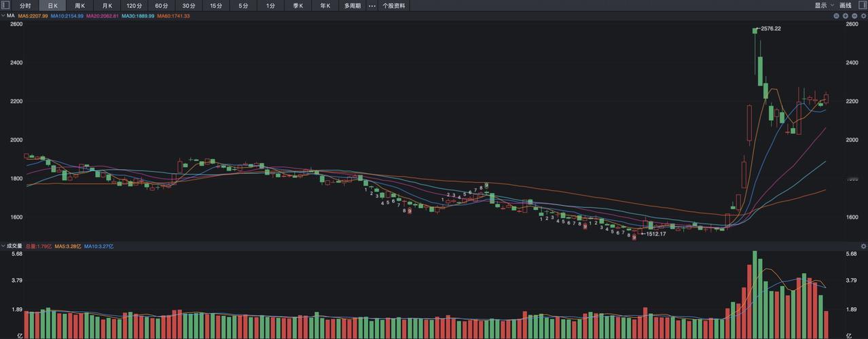
Task: Click the MA5:2207.99 indicator value
Action: pyautogui.click(x=33, y=16)
